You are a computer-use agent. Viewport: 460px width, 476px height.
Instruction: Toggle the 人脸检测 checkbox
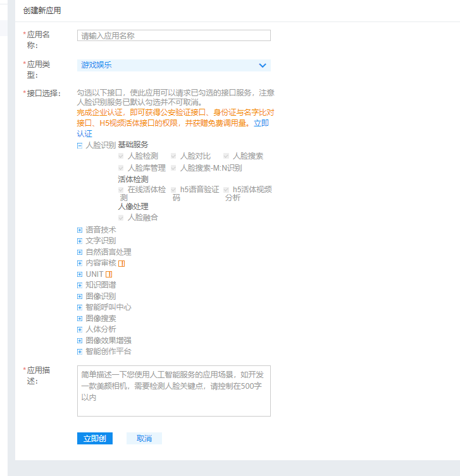(x=121, y=156)
